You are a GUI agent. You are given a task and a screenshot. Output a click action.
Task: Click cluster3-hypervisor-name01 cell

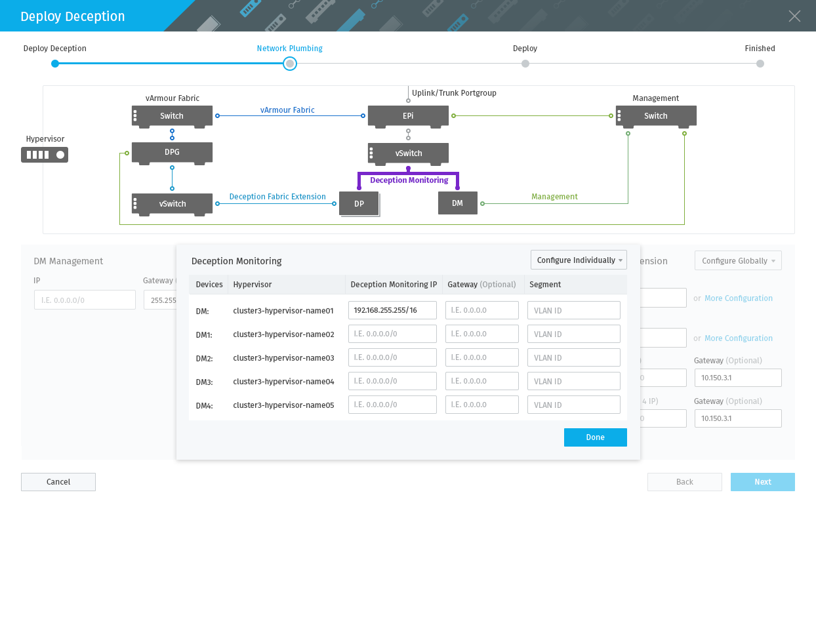[283, 311]
